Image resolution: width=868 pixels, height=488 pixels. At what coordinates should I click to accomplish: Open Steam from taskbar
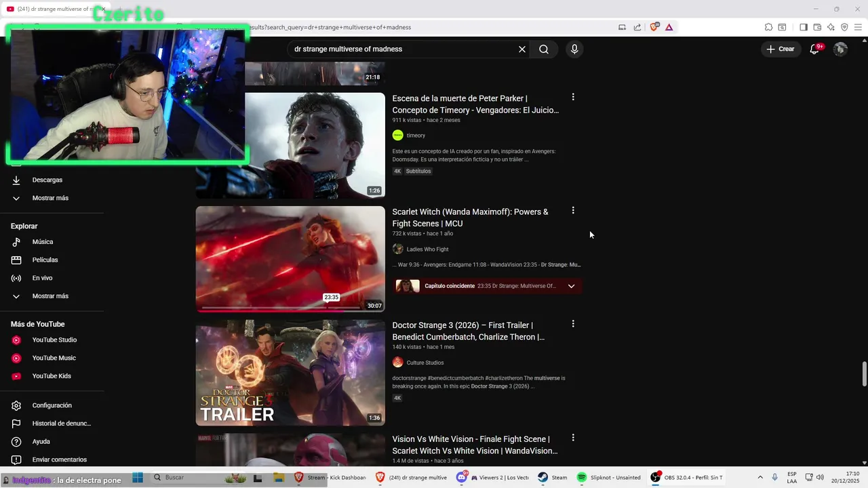pos(553,477)
